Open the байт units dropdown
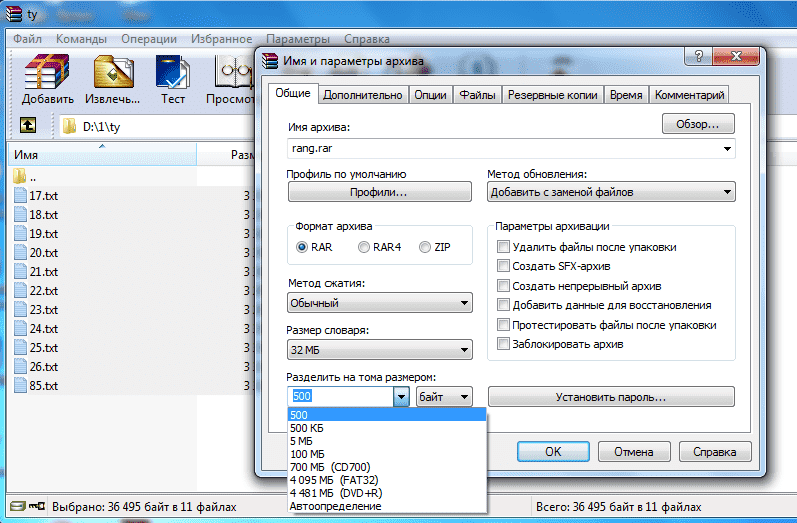The image size is (797, 523). (x=444, y=396)
